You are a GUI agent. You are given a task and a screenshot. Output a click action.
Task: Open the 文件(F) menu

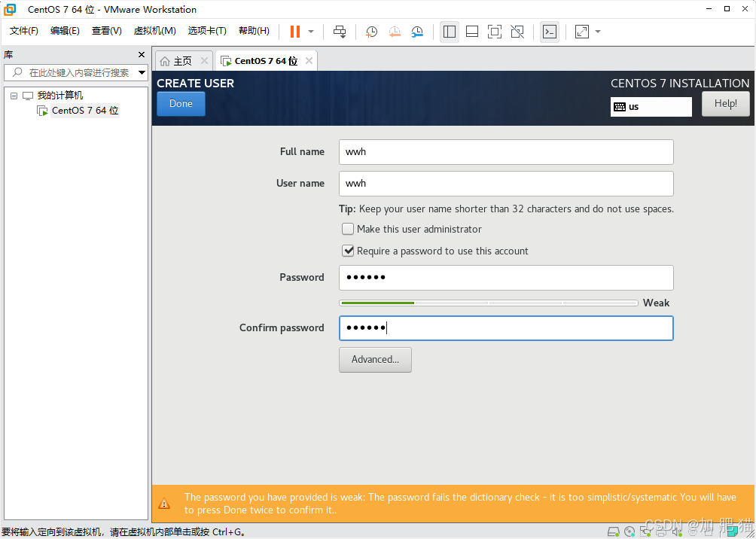24,31
